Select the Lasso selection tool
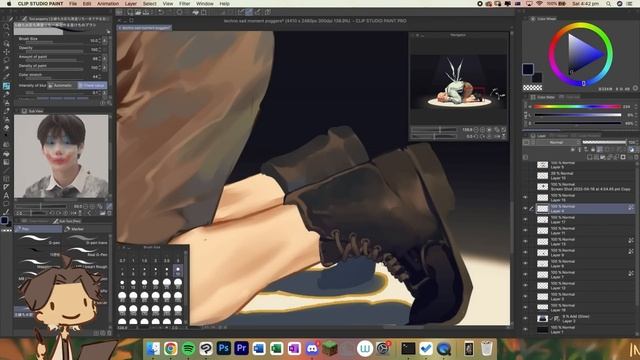The image size is (640, 360). coord(6,60)
